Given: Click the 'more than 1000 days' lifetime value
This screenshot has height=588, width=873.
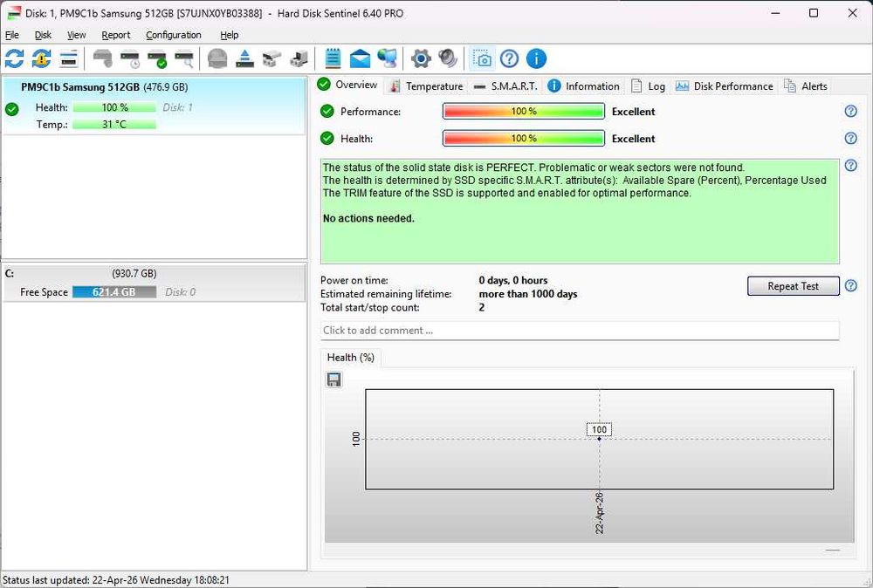Looking at the screenshot, I should [528, 294].
